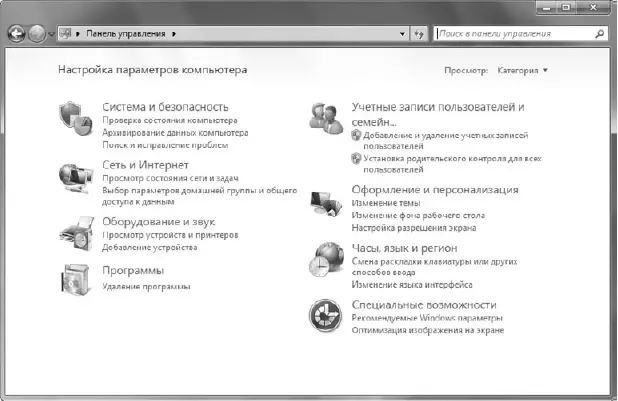Click the Оформление и персонализация monitor icon
The image size is (618, 401).
tap(326, 203)
